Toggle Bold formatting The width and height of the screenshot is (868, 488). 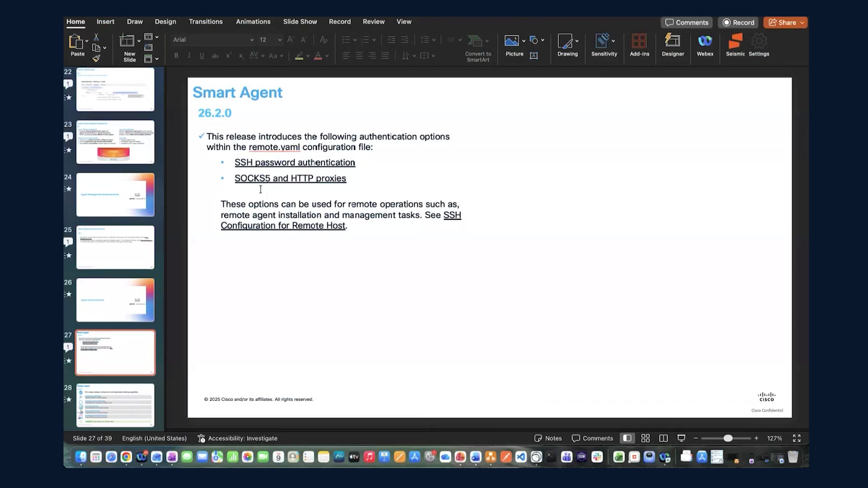tap(176, 56)
